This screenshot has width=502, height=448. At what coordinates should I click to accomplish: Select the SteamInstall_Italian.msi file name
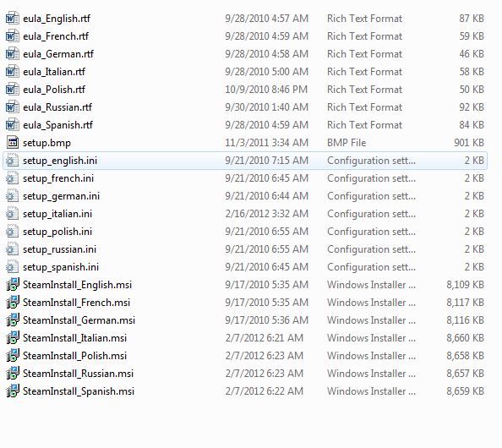[x=75, y=338]
